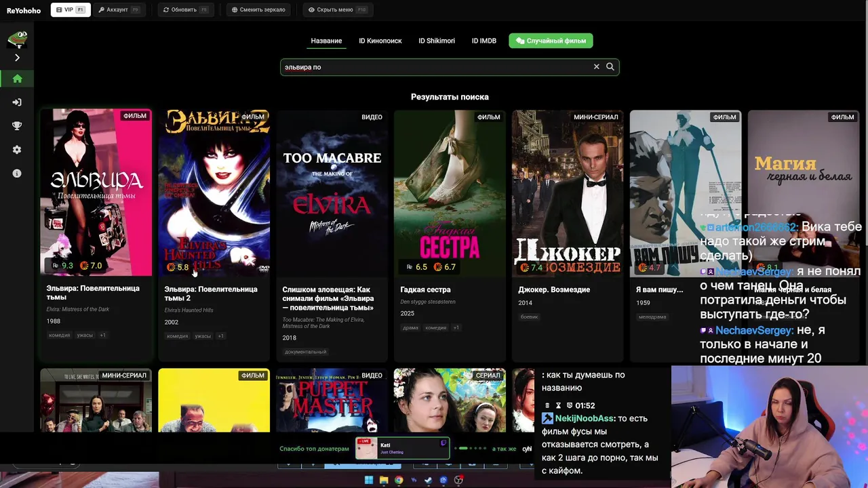
Task: Expand the sidebar with the chevron arrow
Action: (x=17, y=58)
